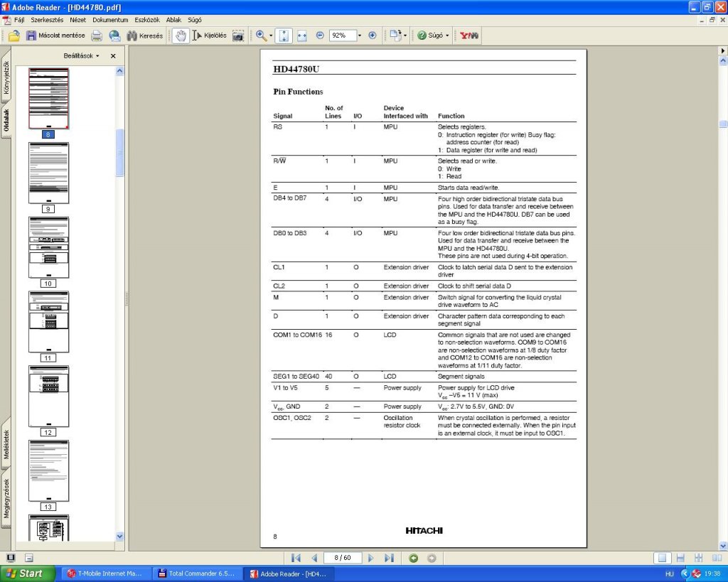Screen dimensions: 728x582
Task: Click full screen icon in status bar
Action: point(10,558)
